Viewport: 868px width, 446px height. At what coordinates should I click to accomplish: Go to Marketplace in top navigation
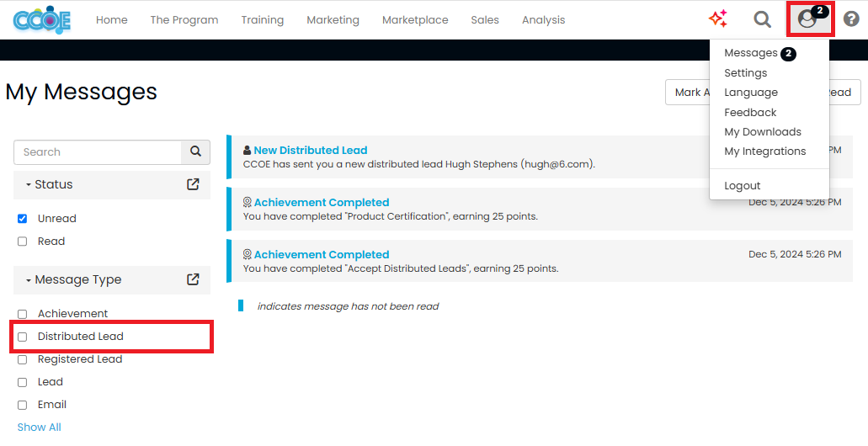pyautogui.click(x=415, y=20)
